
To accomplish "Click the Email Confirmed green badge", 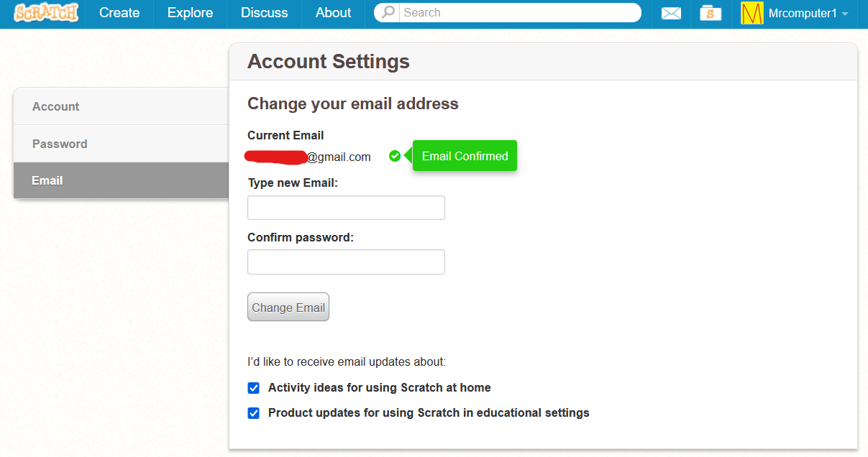I will 465,156.
